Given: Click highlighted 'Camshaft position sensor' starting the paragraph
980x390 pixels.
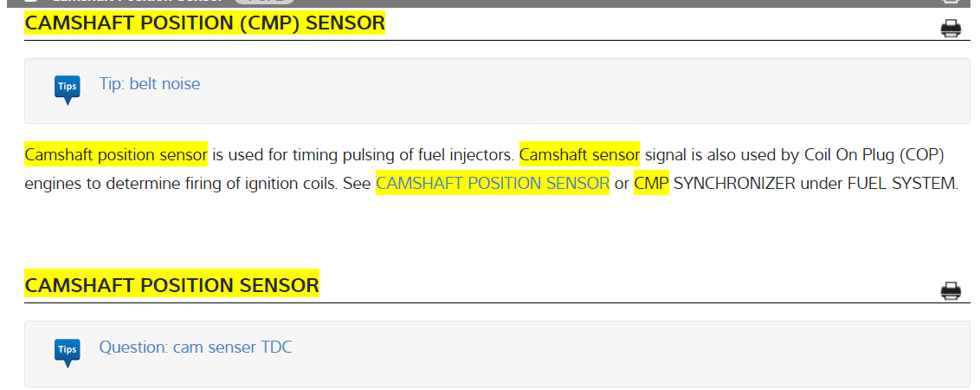Looking at the screenshot, I should point(116,156).
